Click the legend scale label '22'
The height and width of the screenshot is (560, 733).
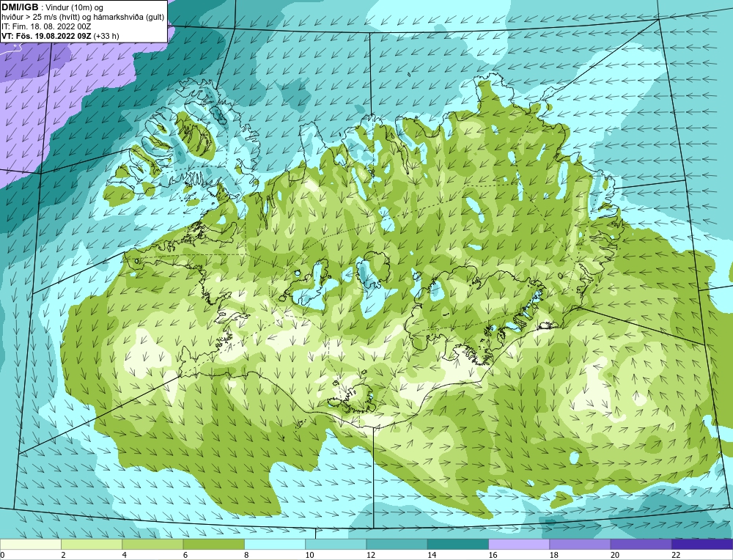pyautogui.click(x=676, y=555)
